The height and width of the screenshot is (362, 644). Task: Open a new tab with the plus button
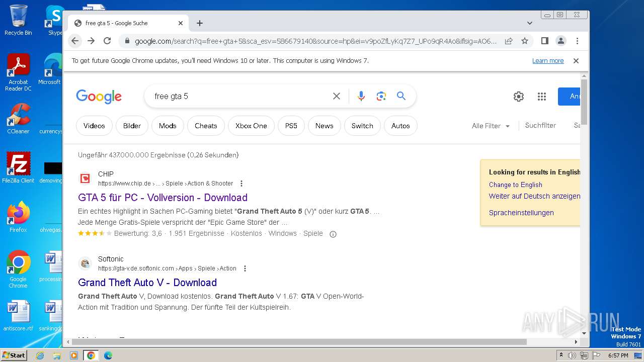click(200, 23)
